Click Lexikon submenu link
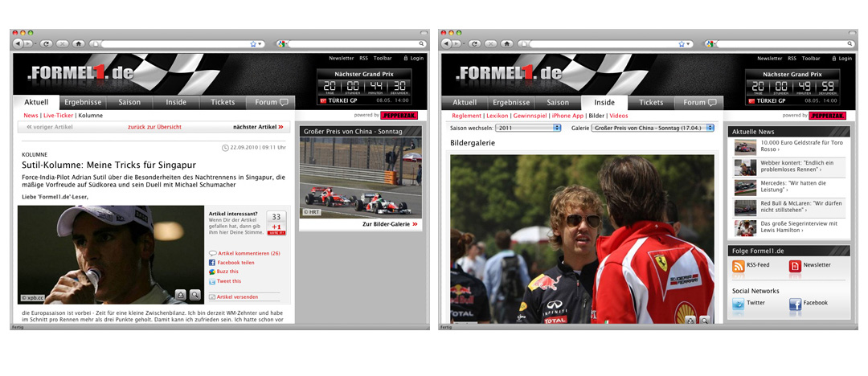 tap(497, 116)
